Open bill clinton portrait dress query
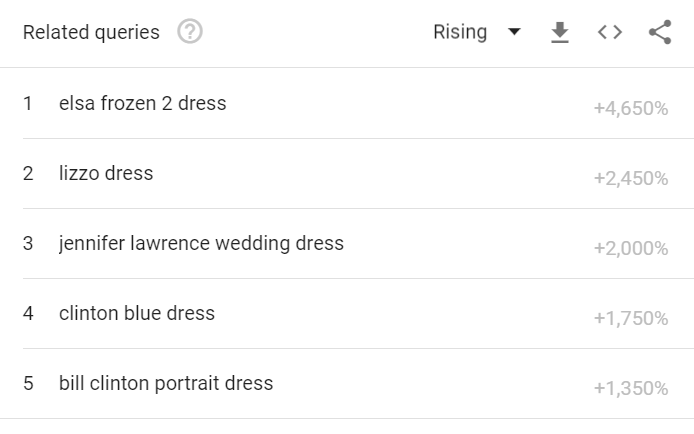 [x=166, y=383]
